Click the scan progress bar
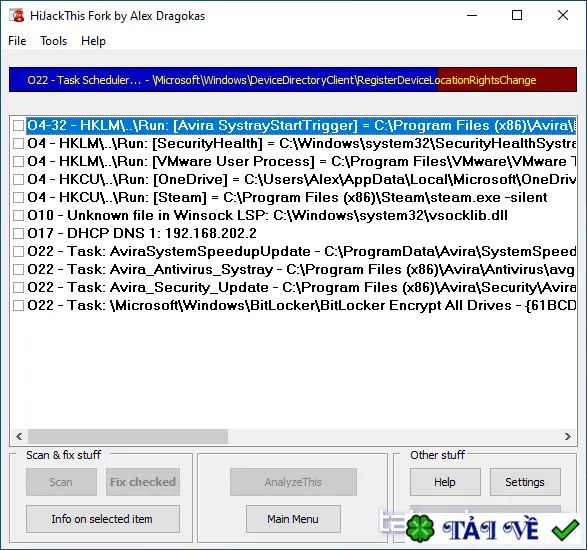This screenshot has height=550, width=587. (293, 80)
